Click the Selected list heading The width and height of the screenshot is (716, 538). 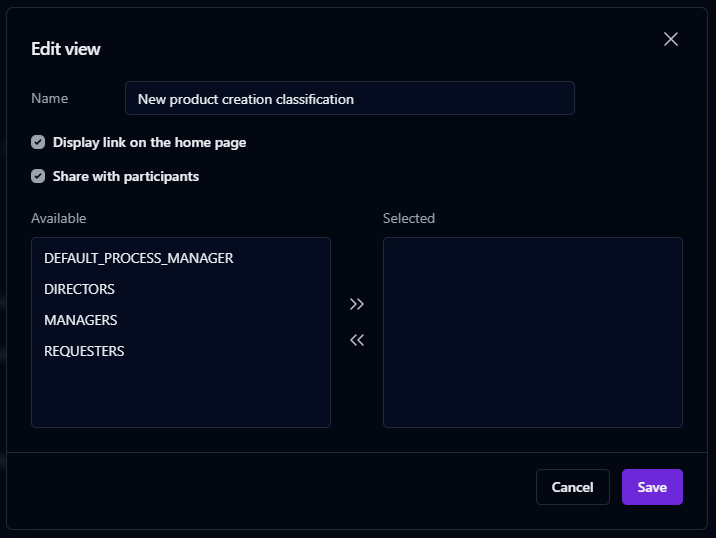pos(408,218)
